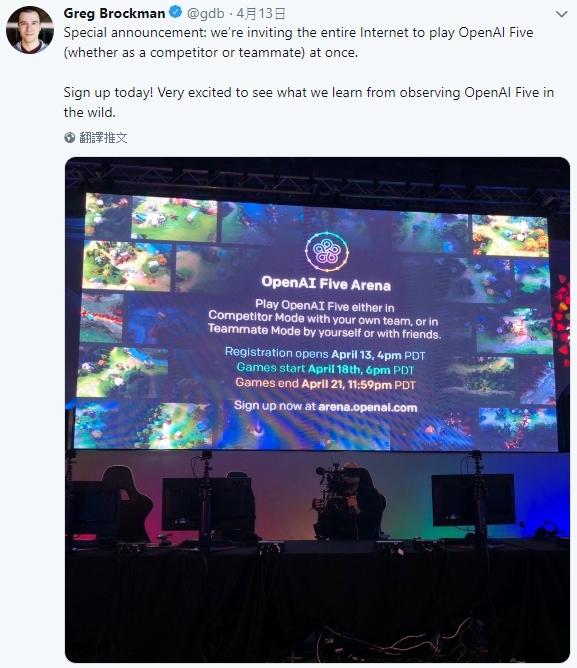Open the @gdb handle link

(x=206, y=14)
